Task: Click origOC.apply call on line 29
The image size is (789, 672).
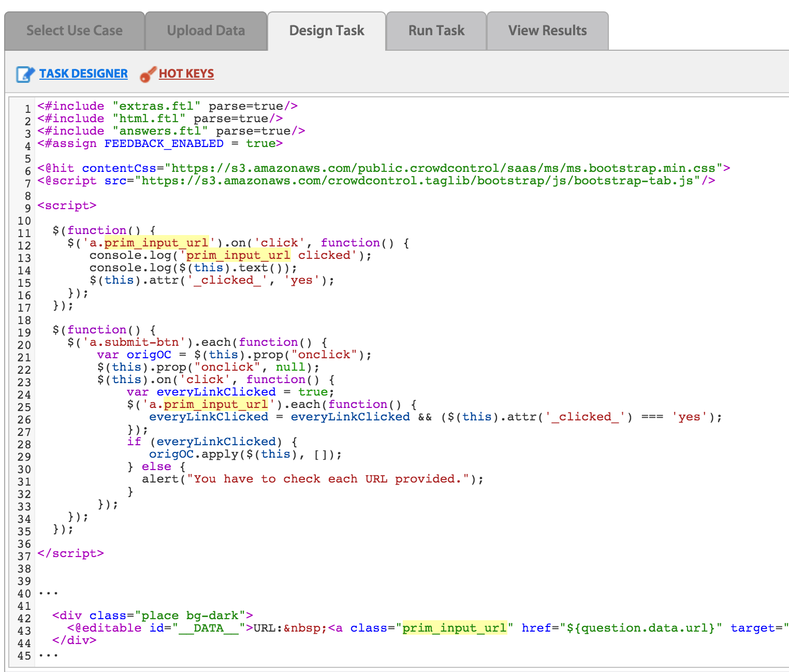Action: tap(246, 454)
